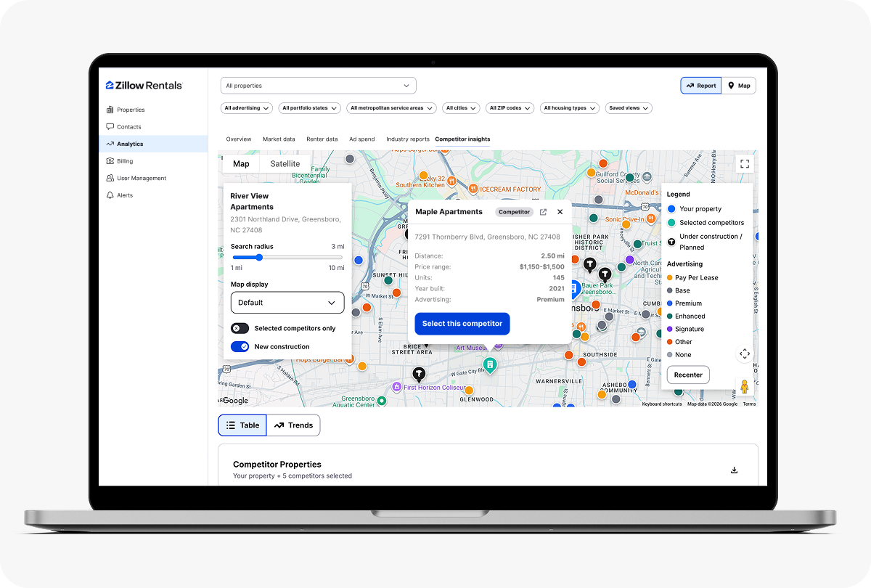Click the ICECREAM FACTORY restaurant marker
The image size is (871, 588).
click(x=473, y=189)
